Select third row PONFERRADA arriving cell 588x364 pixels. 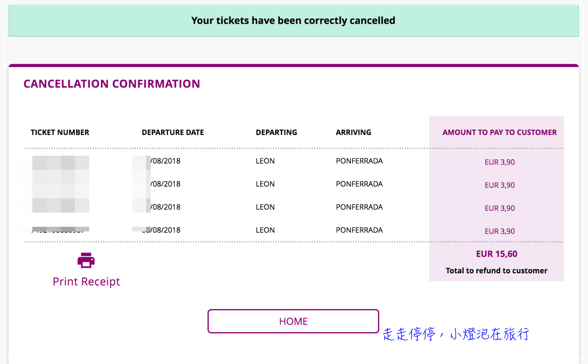[x=359, y=207]
